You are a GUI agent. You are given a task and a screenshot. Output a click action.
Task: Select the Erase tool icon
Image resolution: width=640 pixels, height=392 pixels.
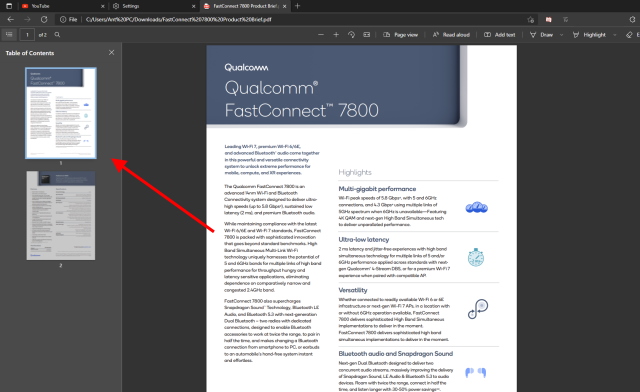(x=629, y=35)
